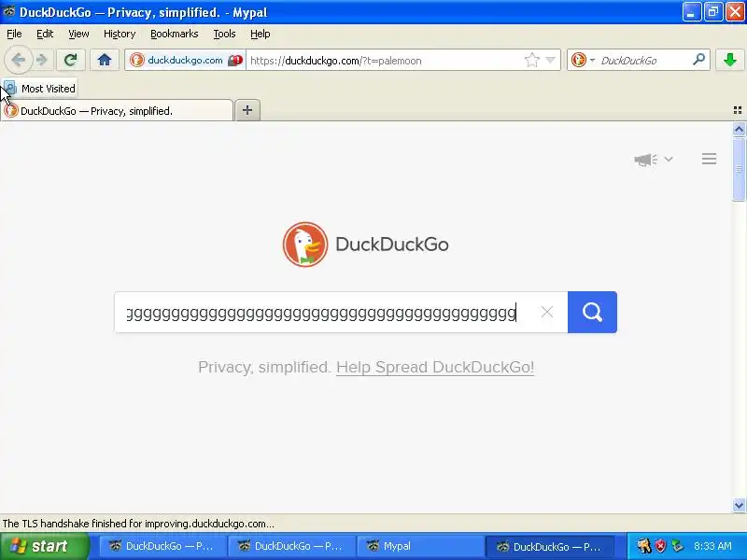Click the vertical scrollbar thumb
Image resolution: width=747 pixels, height=560 pixels.
click(x=739, y=169)
